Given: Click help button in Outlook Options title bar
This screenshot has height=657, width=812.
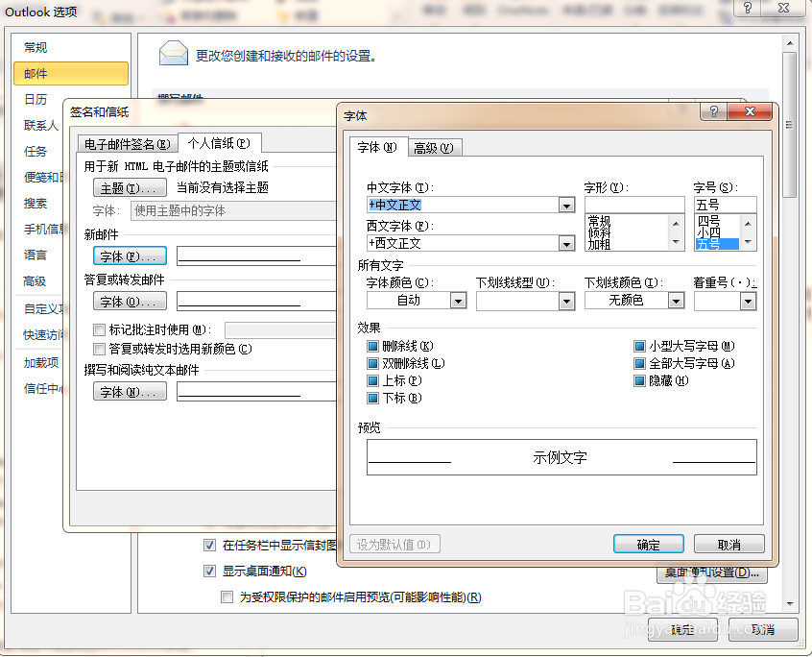Looking at the screenshot, I should point(748,8).
